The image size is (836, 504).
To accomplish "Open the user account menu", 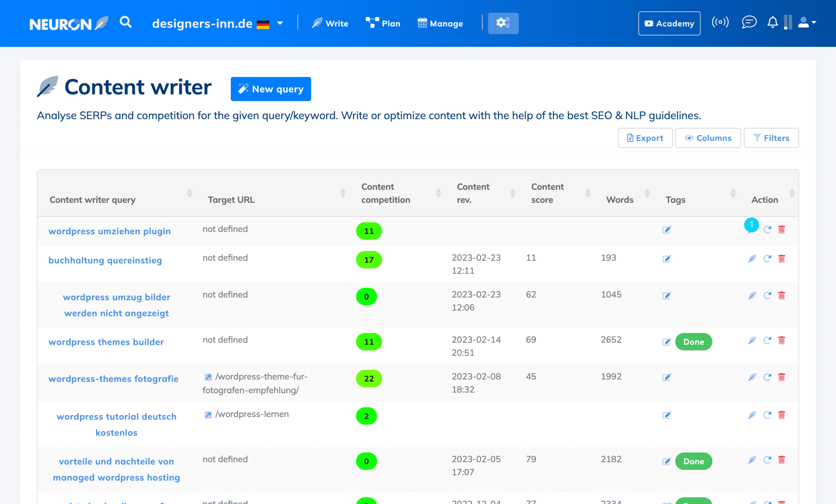I will [x=807, y=23].
